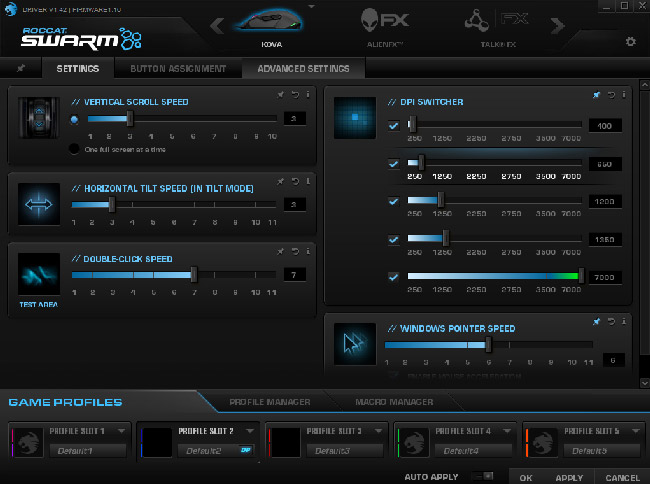Screen dimensions: 650x484
Task: Open the gear settings icon
Action: (x=631, y=41)
